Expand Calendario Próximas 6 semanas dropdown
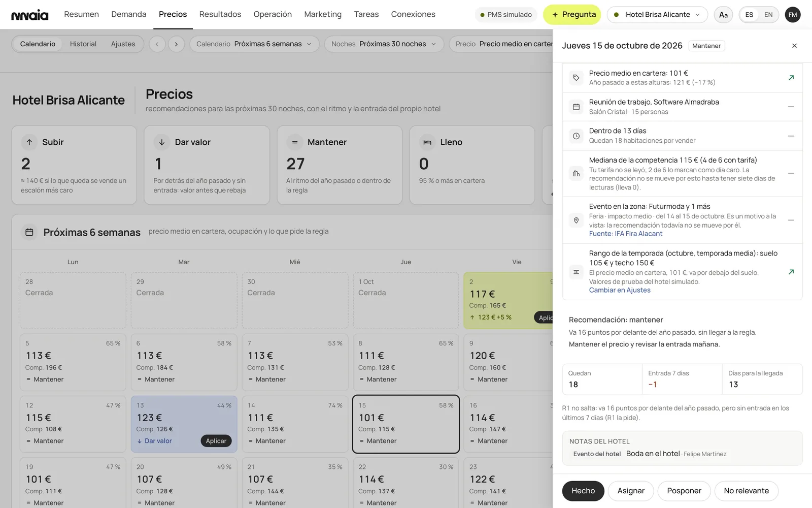This screenshot has width=812, height=508. 254,44
